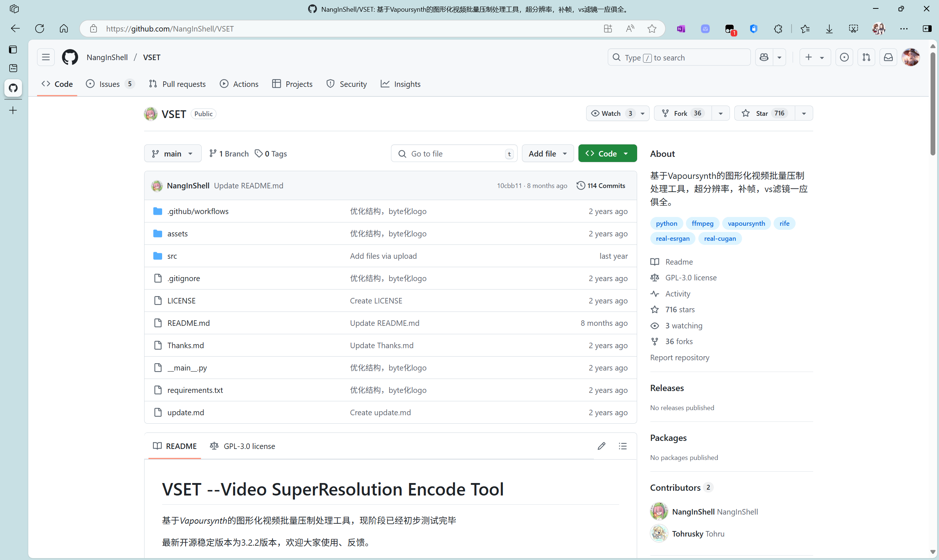Expand Watch notification options arrow

pyautogui.click(x=643, y=113)
